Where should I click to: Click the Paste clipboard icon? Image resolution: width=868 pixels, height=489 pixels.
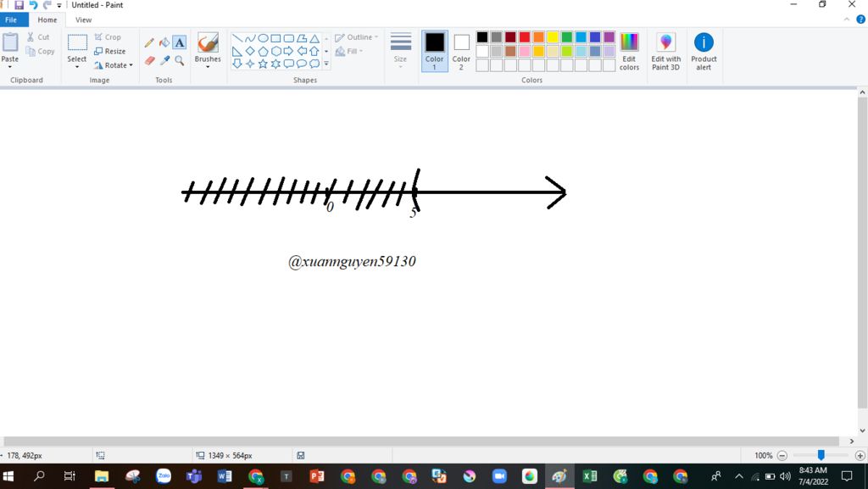(x=10, y=42)
